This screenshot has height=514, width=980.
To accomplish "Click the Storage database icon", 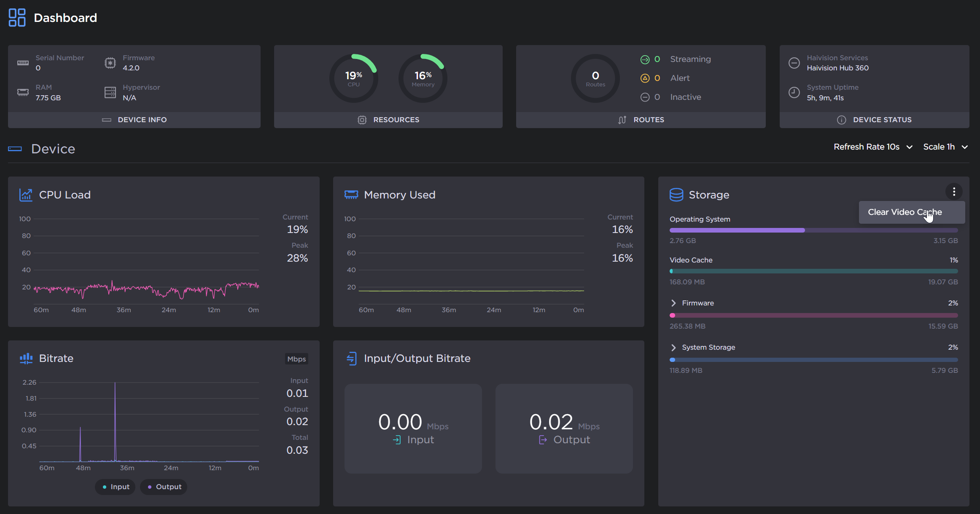I will click(676, 195).
